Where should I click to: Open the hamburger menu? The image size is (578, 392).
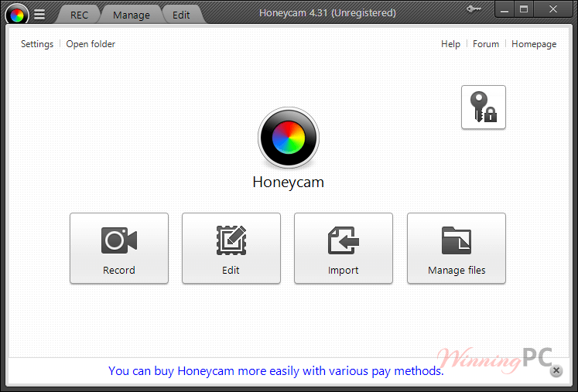(39, 15)
